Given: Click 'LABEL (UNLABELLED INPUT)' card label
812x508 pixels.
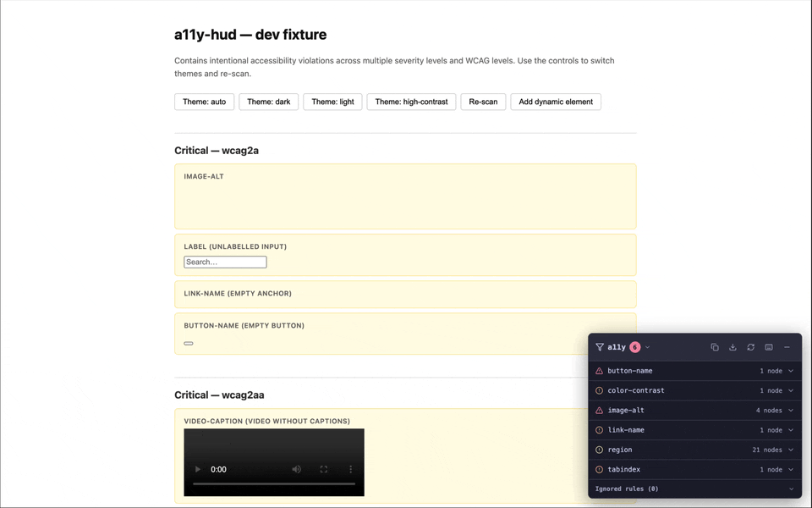Looking at the screenshot, I should 235,246.
